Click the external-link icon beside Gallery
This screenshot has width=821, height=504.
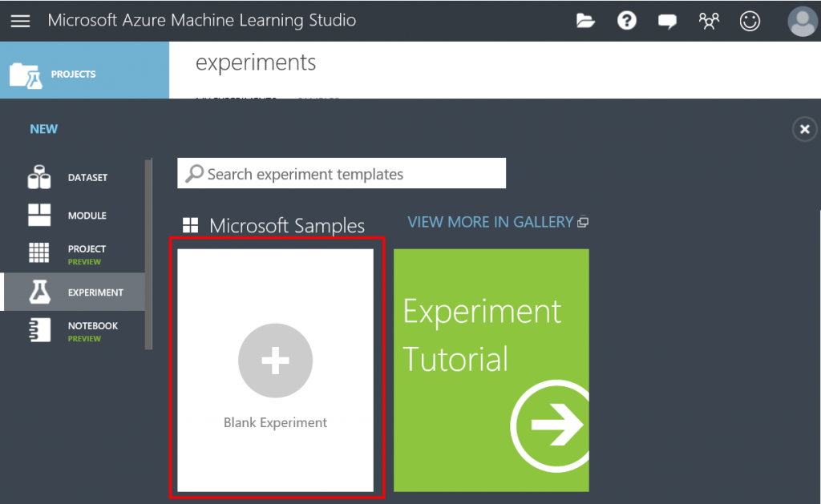tap(583, 223)
